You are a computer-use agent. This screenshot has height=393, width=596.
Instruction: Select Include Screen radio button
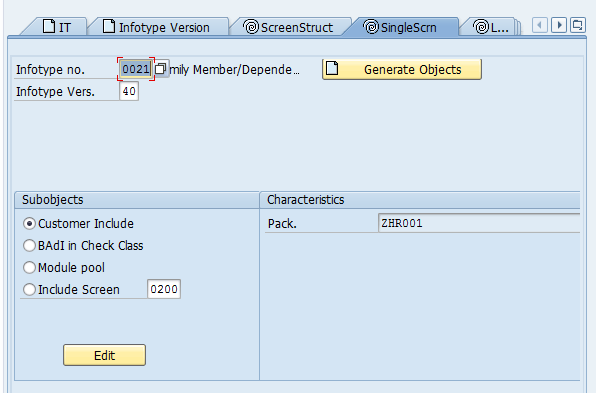29,290
